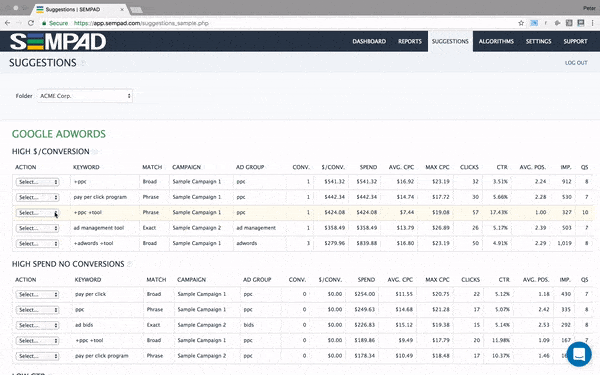Click the Google AdWords heading
Viewport: 600px width, 375px height.
click(59, 134)
